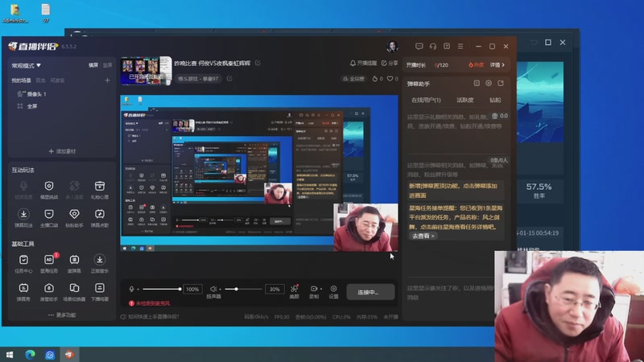Click the 开播提醒 bell reminder
This screenshot has height=362, width=644.
[363, 63]
